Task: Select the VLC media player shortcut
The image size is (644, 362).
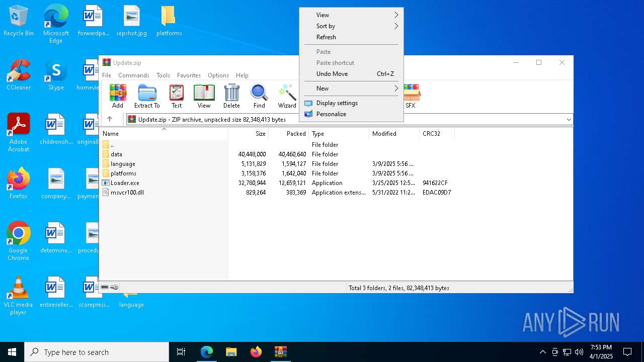Action: click(x=19, y=296)
